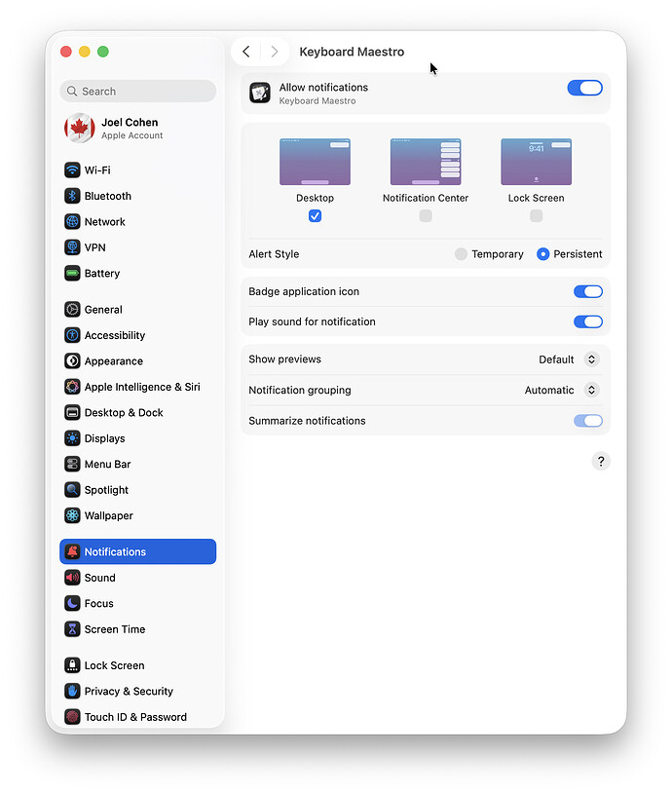Select the Menu Bar icon
Viewport: 672px width, 793px height.
coord(72,464)
